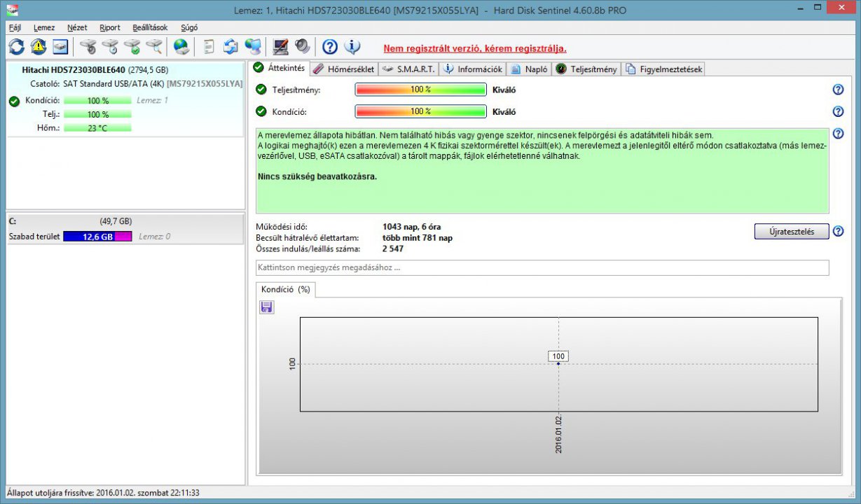The height and width of the screenshot is (504, 861).
Task: Switch to the Napló tab
Action: (x=529, y=69)
